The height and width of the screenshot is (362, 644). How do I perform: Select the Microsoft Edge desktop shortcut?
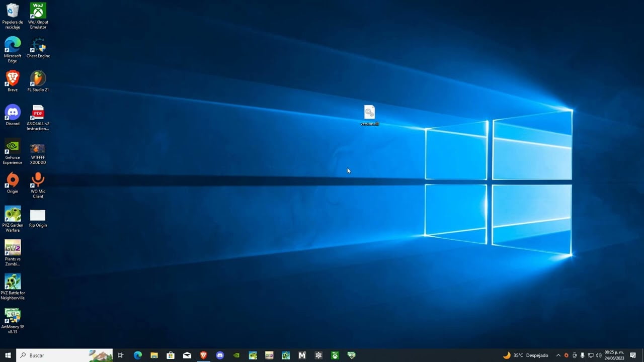point(13,50)
